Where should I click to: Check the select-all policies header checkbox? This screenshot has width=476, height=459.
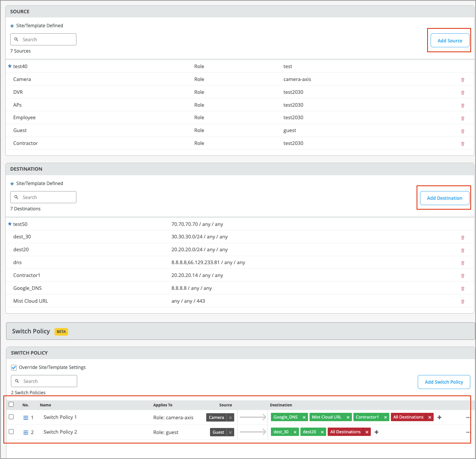point(11,405)
